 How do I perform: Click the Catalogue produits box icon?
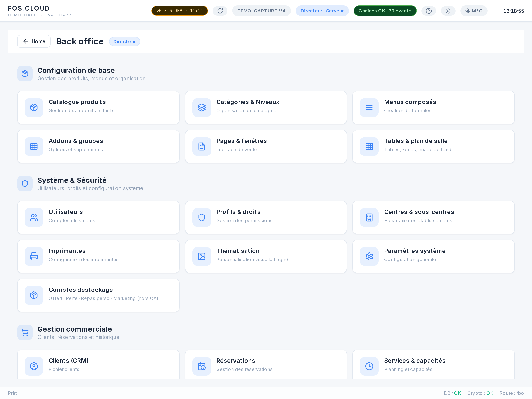pyautogui.click(x=34, y=108)
